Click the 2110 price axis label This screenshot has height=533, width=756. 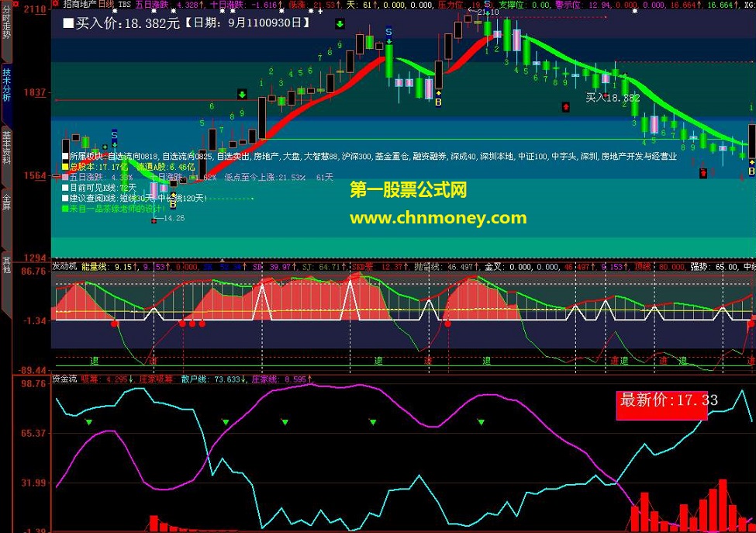[35, 9]
